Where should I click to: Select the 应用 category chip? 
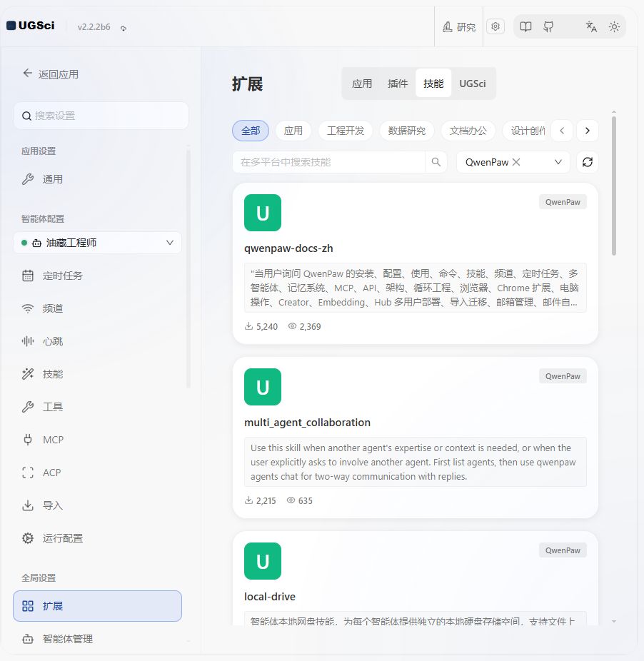[x=293, y=131]
